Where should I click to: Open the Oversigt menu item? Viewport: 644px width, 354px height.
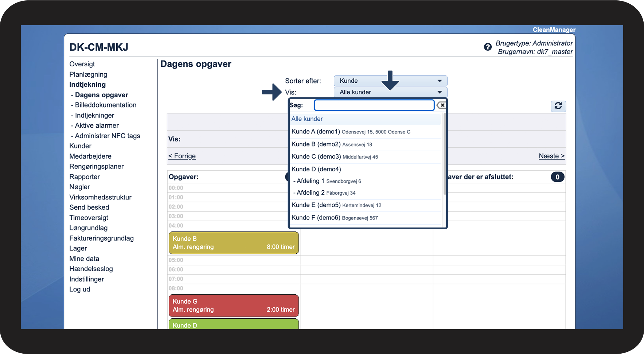coord(82,64)
